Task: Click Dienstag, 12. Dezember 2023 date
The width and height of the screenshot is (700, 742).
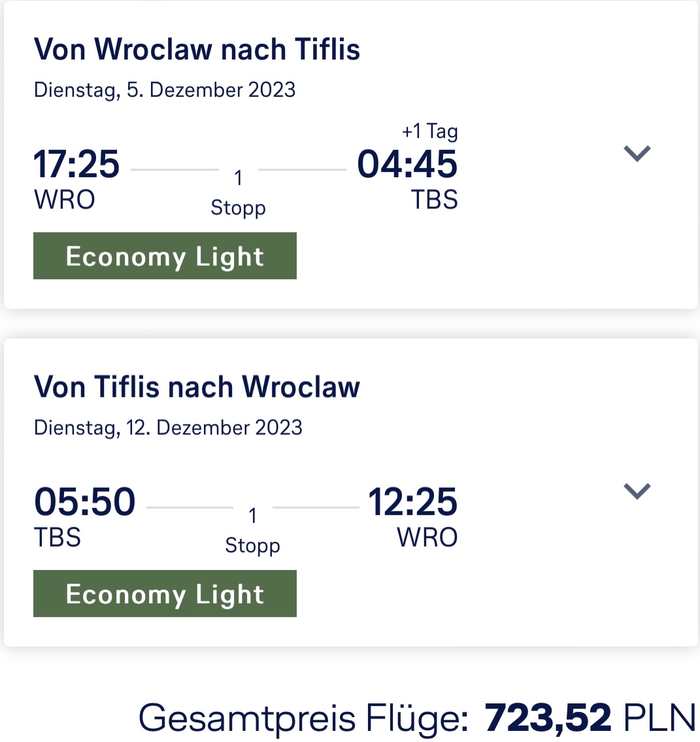Action: point(168,428)
